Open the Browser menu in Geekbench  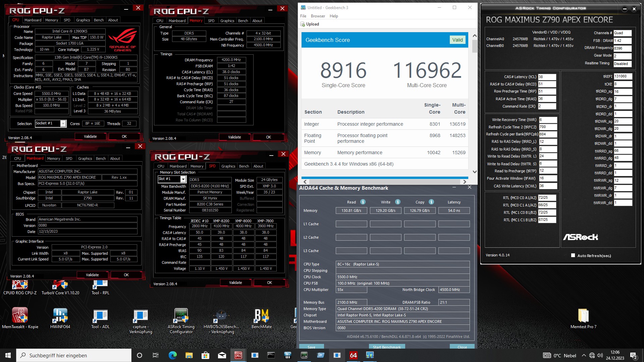click(318, 16)
